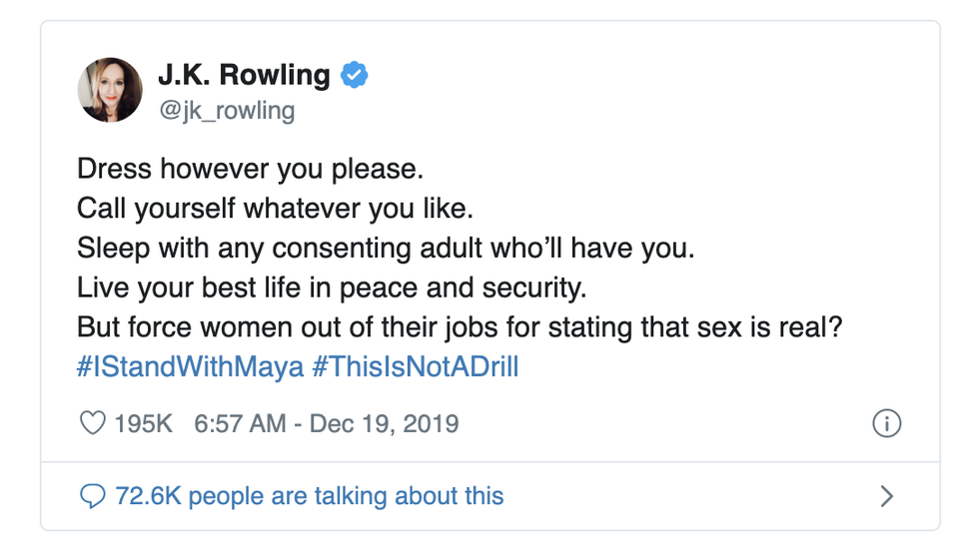Follow the #IStandWithMaya hashtag

coord(190,366)
